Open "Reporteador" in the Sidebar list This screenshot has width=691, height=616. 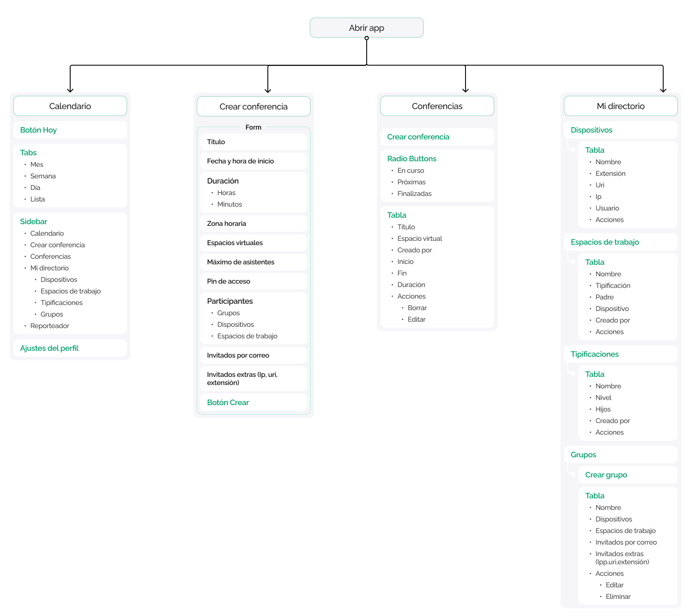[50, 326]
